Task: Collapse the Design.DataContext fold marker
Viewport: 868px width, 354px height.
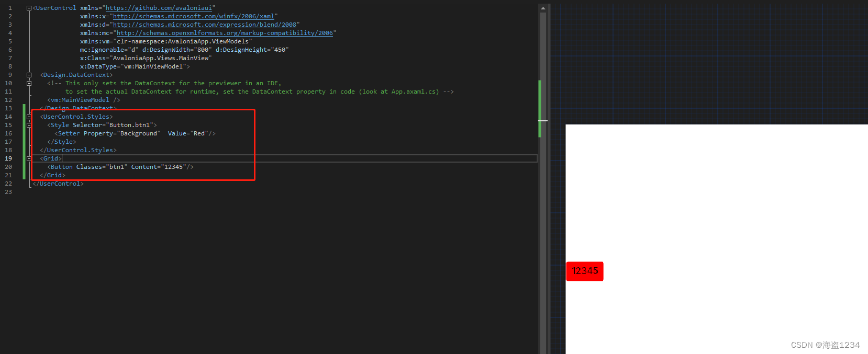Action: pyautogui.click(x=29, y=75)
